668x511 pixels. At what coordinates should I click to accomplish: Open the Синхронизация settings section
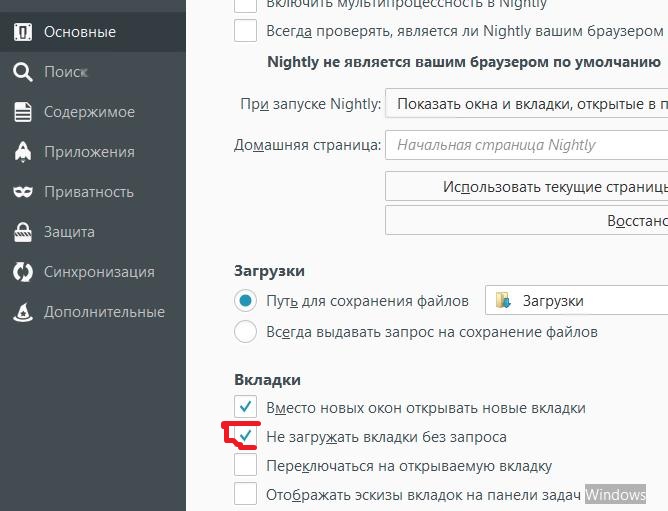(x=93, y=272)
